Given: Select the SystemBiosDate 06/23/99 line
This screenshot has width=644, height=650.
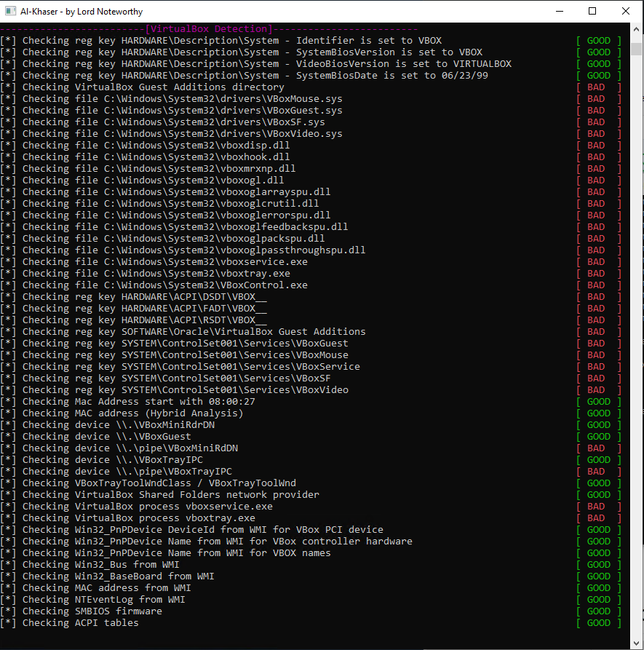Looking at the screenshot, I should tap(311, 76).
